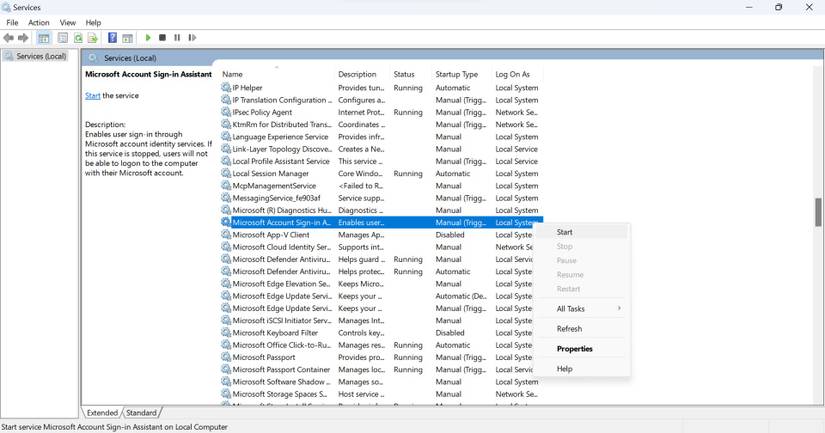The height and width of the screenshot is (433, 825).
Task: Select McpManagementService gear icon
Action: pyautogui.click(x=226, y=185)
